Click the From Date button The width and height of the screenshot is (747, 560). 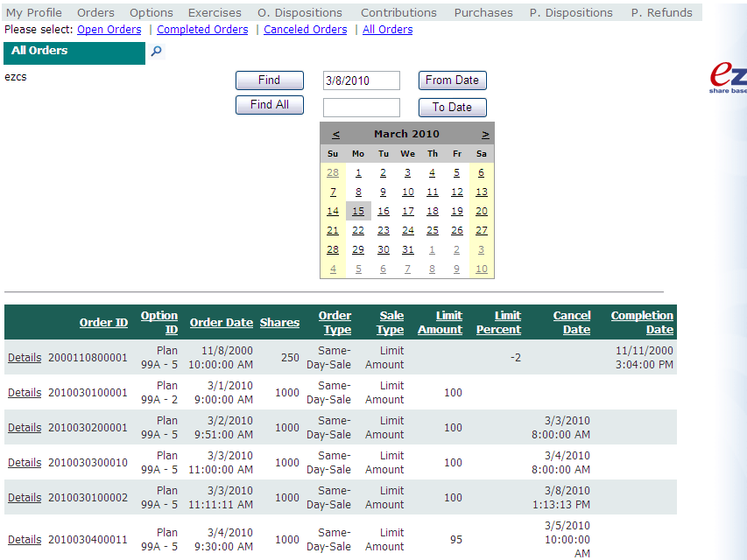point(452,80)
